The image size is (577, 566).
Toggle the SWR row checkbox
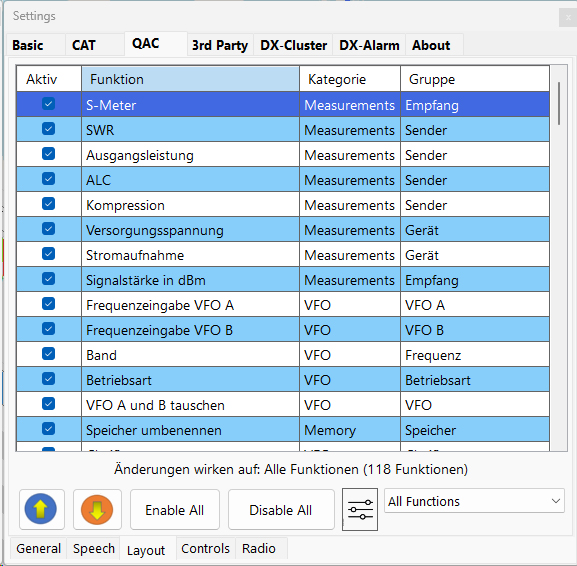(x=48, y=129)
